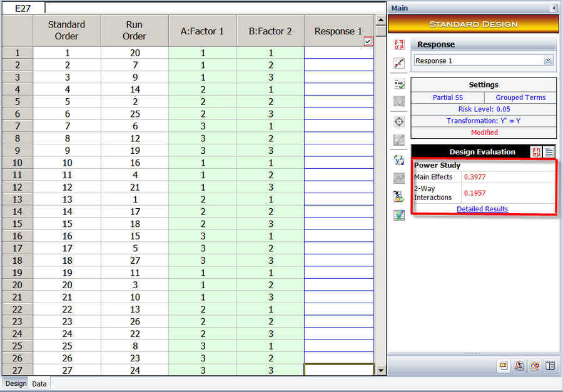Select the Response 1 cell in row 1
The image size is (563, 392).
[338, 53]
